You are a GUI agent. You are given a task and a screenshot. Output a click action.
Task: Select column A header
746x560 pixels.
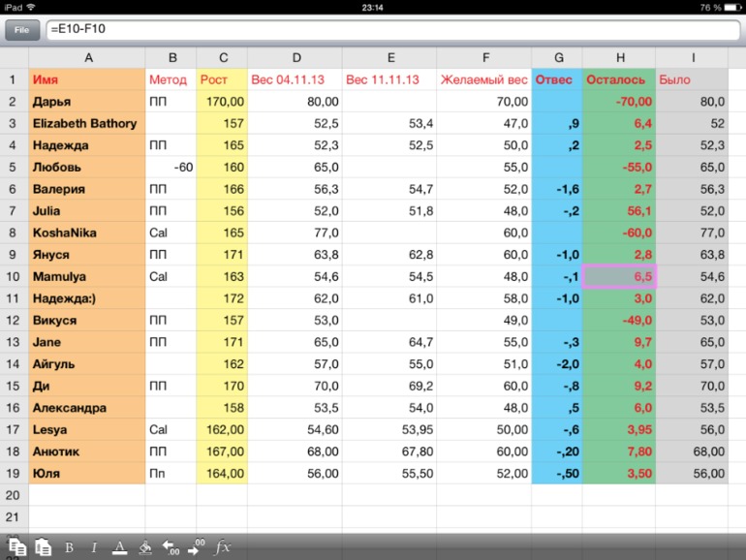87,58
